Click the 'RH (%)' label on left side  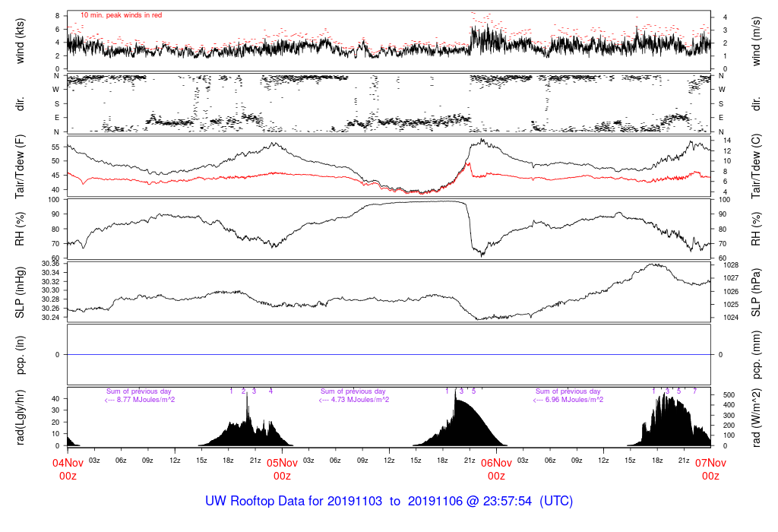(20, 229)
